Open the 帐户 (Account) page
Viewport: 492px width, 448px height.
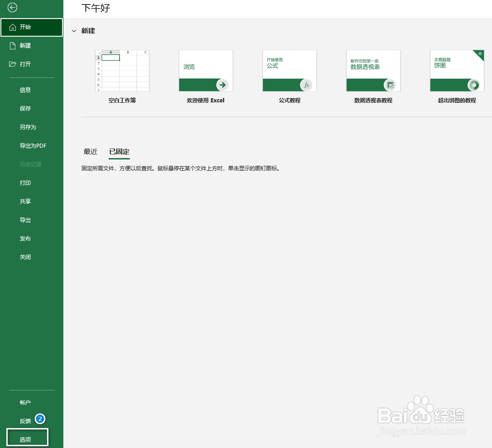[26, 402]
